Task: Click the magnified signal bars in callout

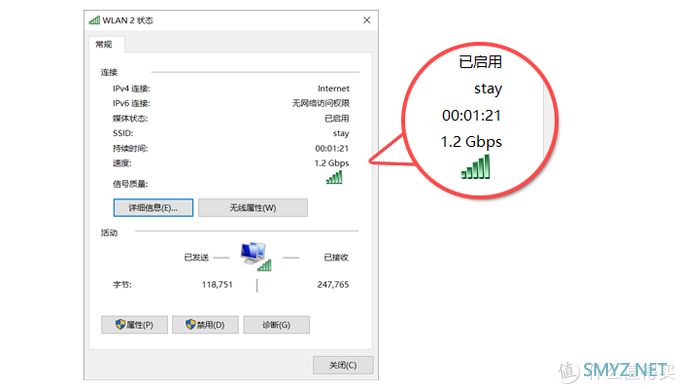Action: tap(476, 167)
